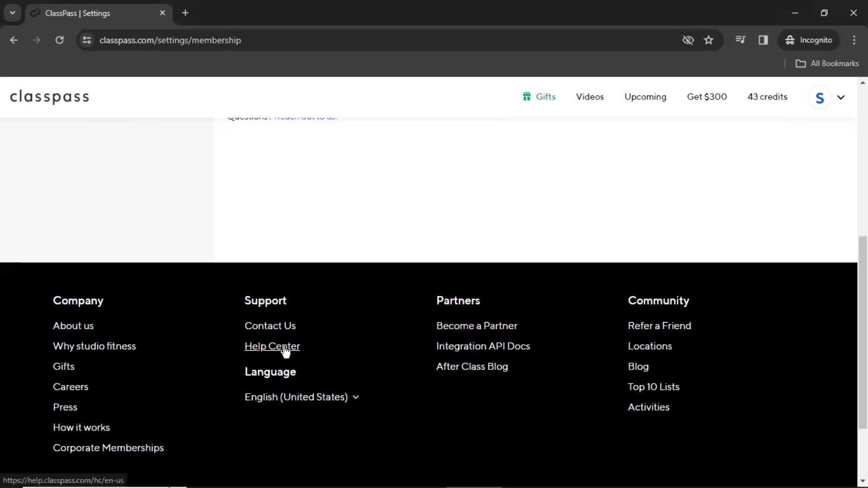Open After Class Blog link
This screenshot has height=488, width=868.
pyautogui.click(x=472, y=366)
